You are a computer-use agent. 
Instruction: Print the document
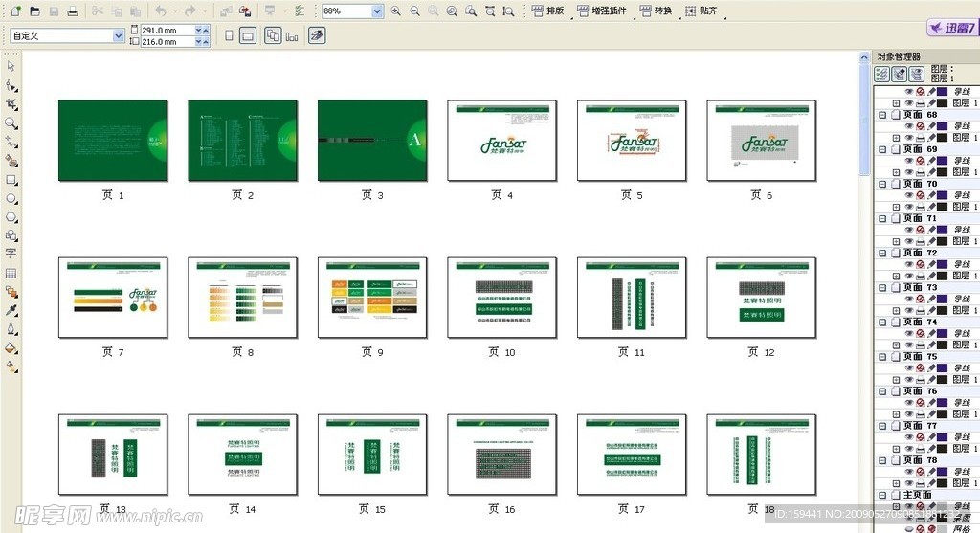click(73, 11)
